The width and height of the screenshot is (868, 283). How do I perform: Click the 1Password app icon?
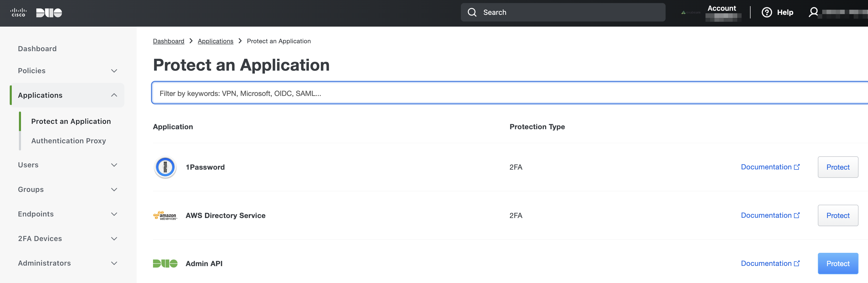click(165, 167)
